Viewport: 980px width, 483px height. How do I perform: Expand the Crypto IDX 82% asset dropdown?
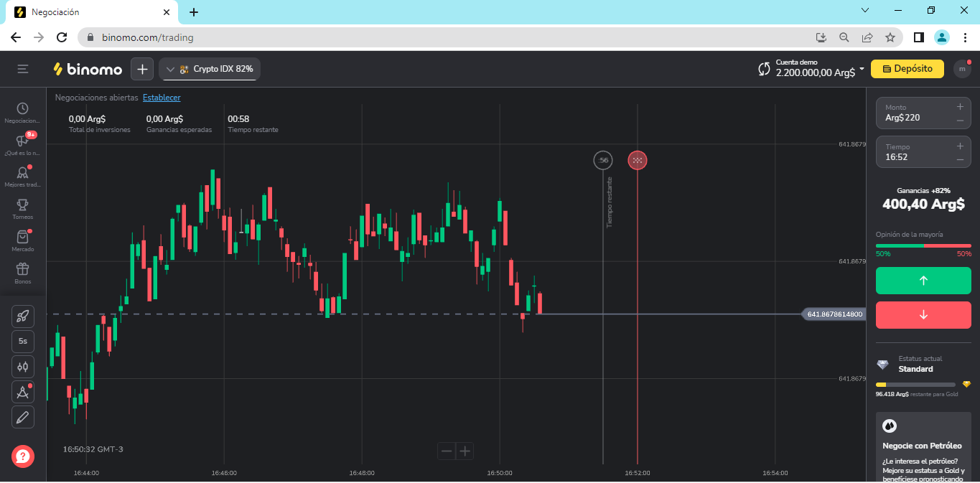pyautogui.click(x=210, y=69)
